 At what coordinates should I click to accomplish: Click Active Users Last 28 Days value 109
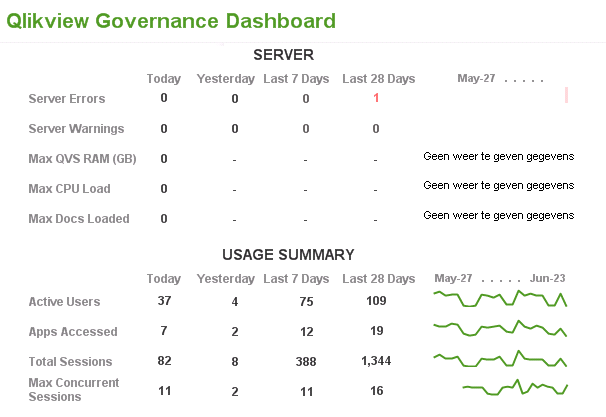coord(376,301)
